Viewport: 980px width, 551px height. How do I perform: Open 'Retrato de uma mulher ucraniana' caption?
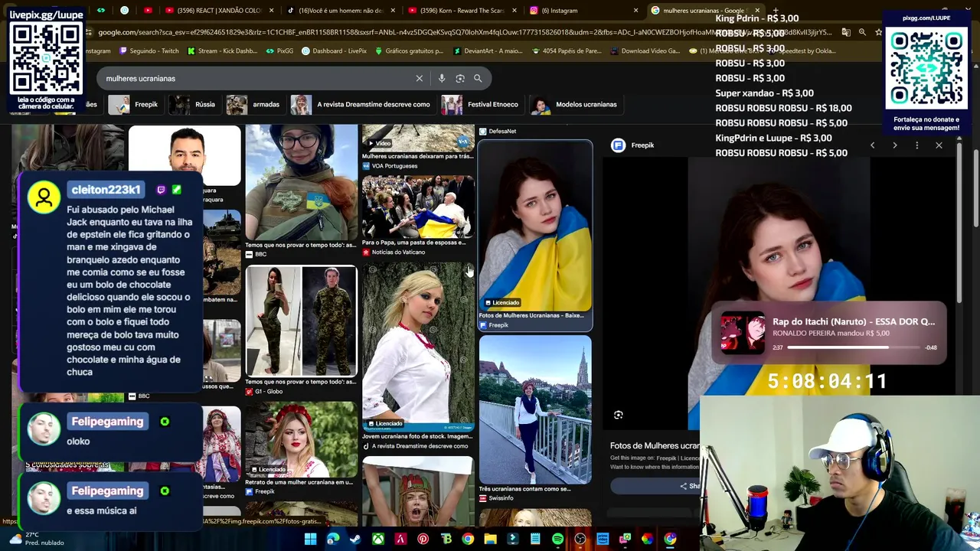coord(299,482)
